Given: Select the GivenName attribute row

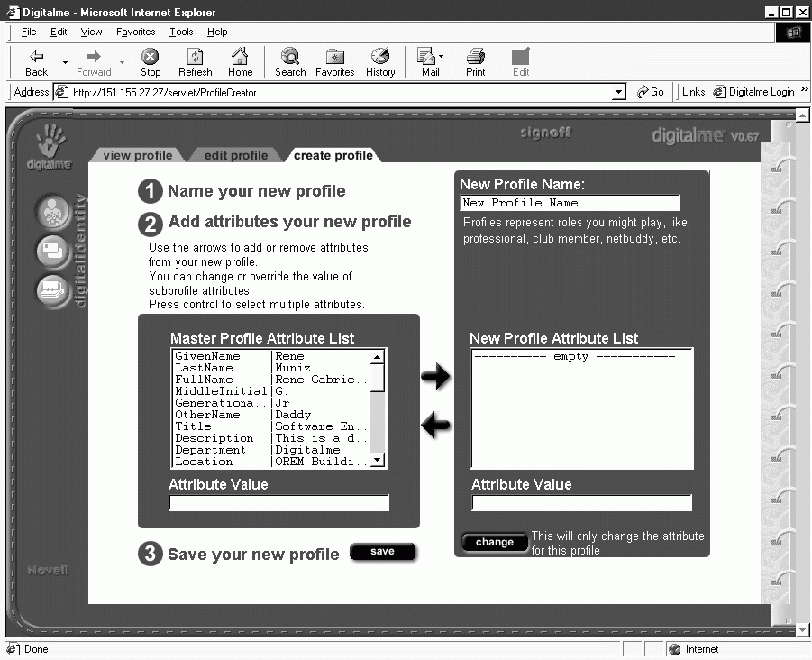Looking at the screenshot, I should coord(272,356).
